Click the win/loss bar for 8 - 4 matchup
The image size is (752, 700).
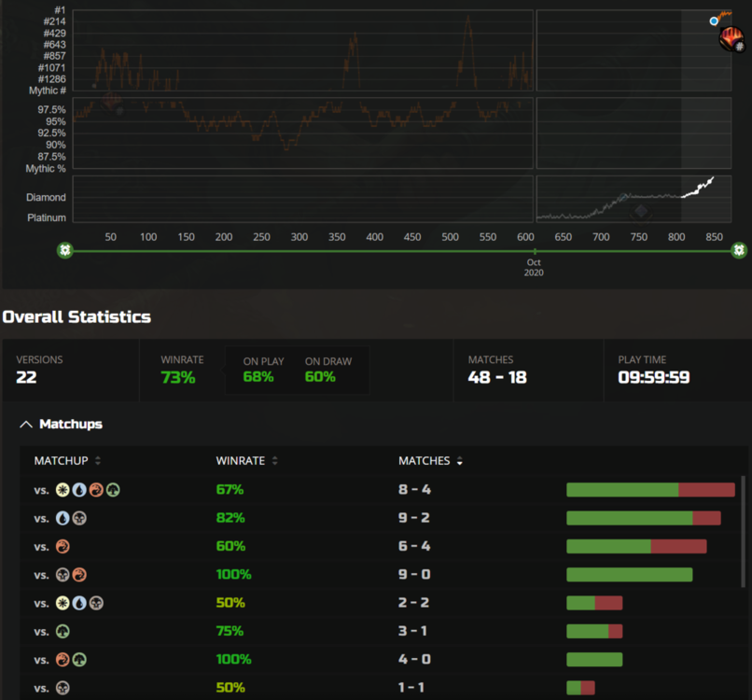click(649, 490)
